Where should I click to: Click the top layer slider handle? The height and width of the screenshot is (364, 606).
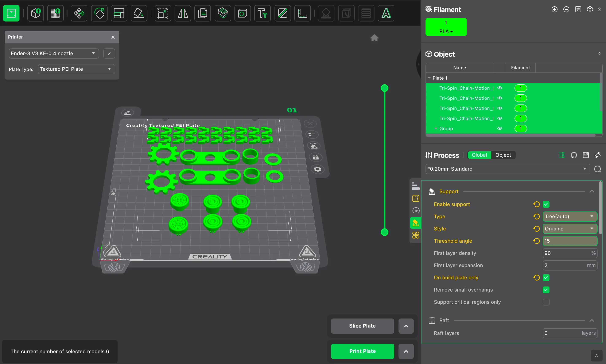[x=384, y=88]
